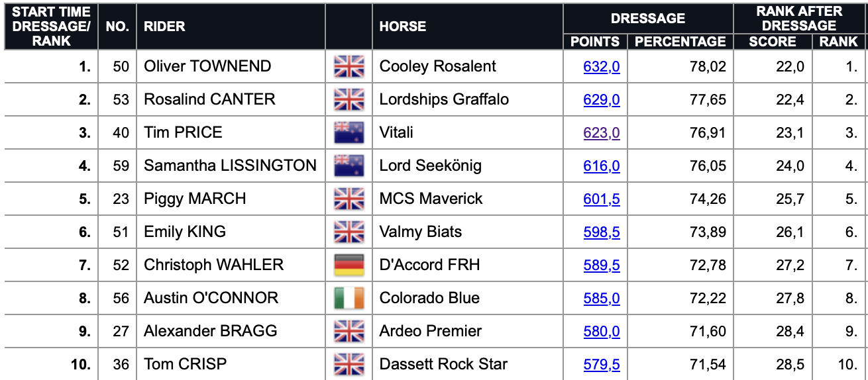
Task: Click the British flag next to Piggy MARCH
Action: click(x=349, y=199)
